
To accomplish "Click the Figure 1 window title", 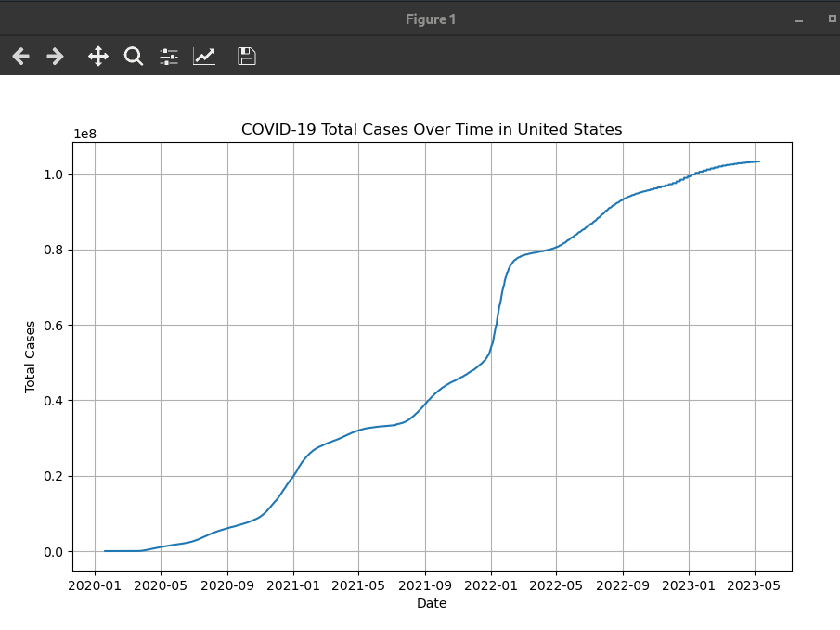I will pos(431,19).
